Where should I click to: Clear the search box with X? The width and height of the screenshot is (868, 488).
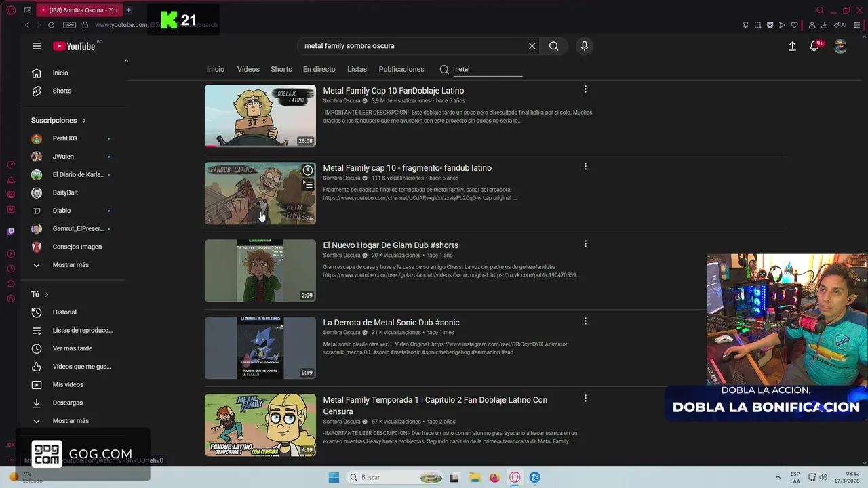(x=532, y=46)
